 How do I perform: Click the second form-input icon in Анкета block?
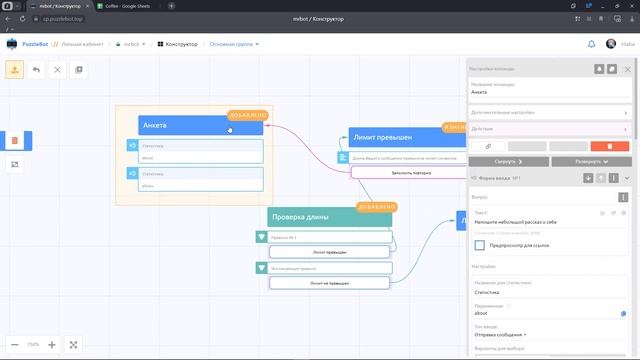132,173
